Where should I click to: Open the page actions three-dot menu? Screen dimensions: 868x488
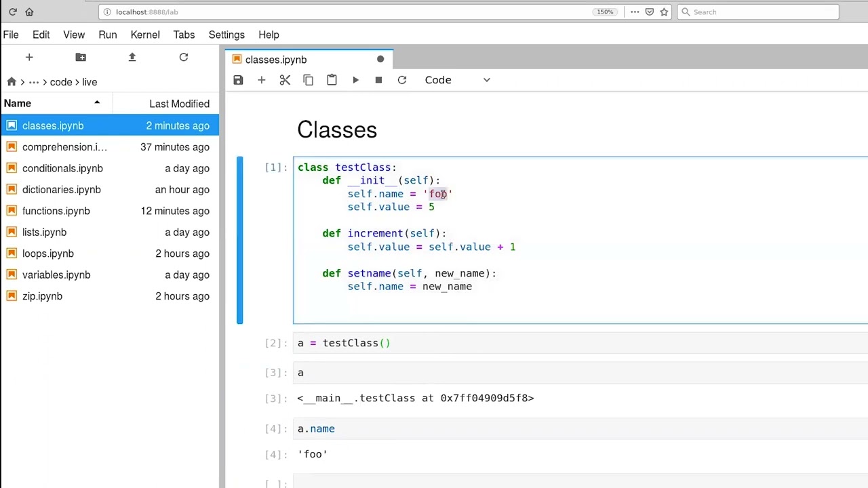[635, 12]
